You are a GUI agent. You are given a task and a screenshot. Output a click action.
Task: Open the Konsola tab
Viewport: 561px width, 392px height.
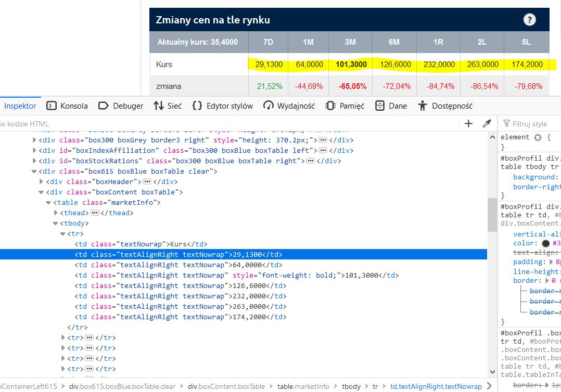[x=67, y=106]
